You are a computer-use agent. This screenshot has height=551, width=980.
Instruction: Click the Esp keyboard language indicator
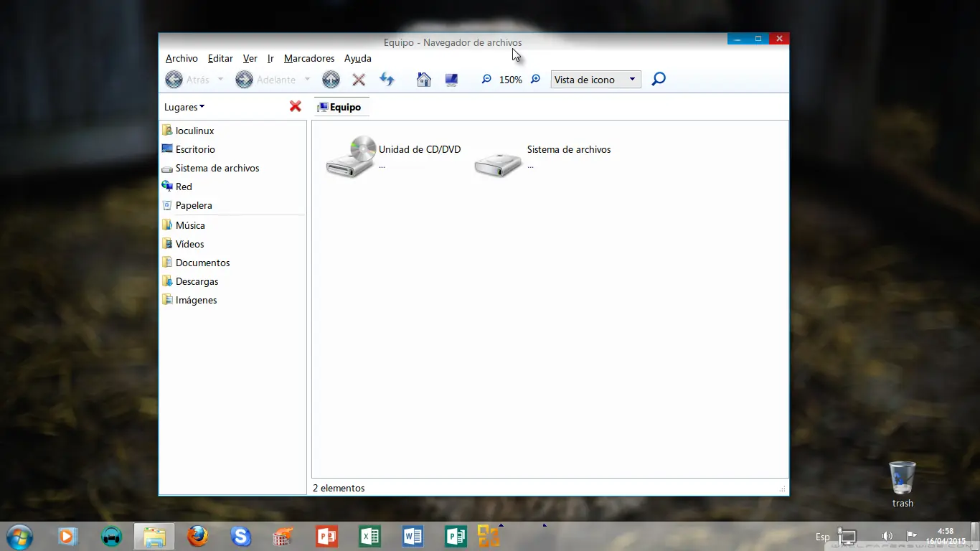tap(823, 537)
